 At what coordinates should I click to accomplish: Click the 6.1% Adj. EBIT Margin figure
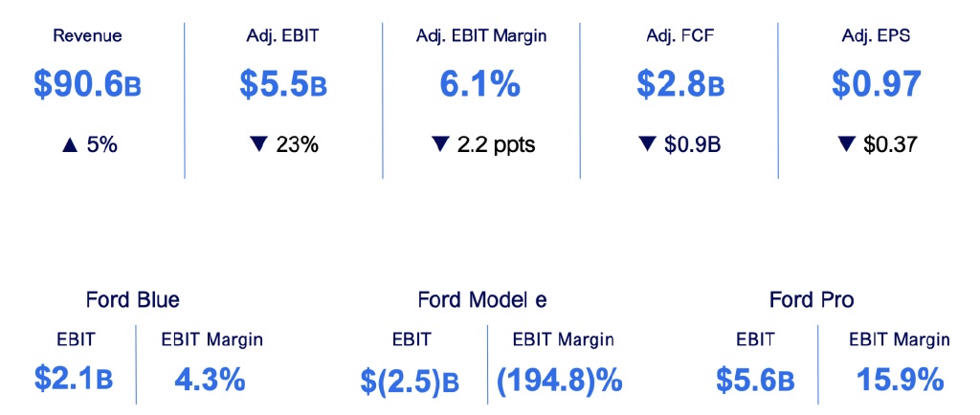(480, 84)
